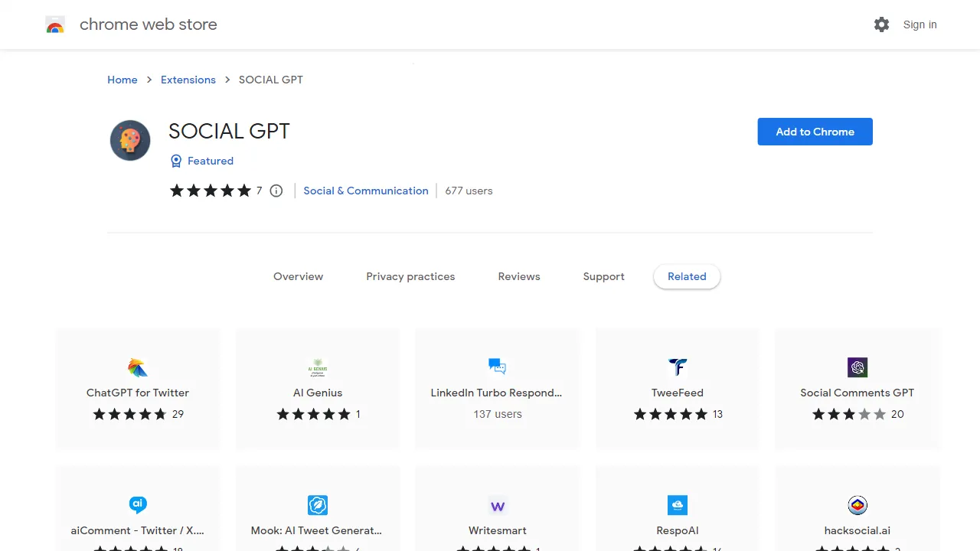Open the TweeFeed title

pos(678,393)
